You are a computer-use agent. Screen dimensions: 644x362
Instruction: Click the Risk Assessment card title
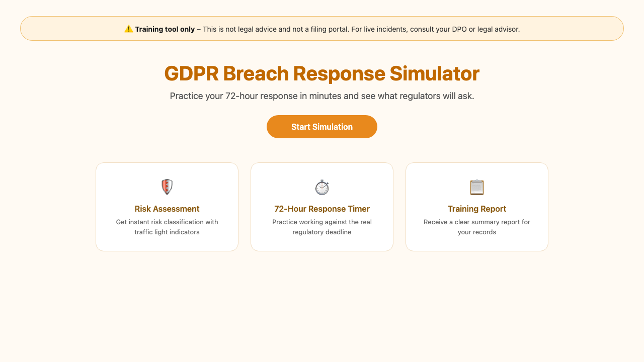pyautogui.click(x=167, y=209)
